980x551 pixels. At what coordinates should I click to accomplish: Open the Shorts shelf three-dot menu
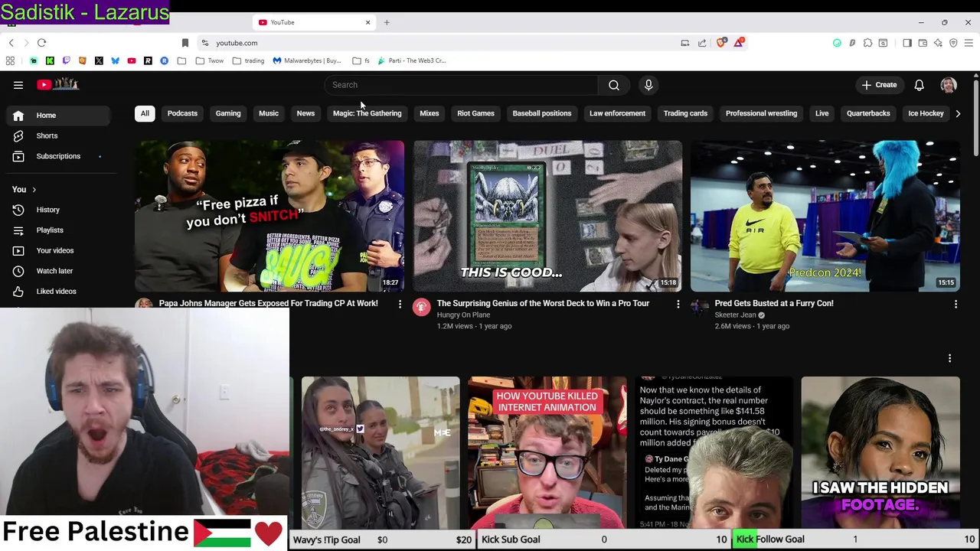click(x=949, y=358)
